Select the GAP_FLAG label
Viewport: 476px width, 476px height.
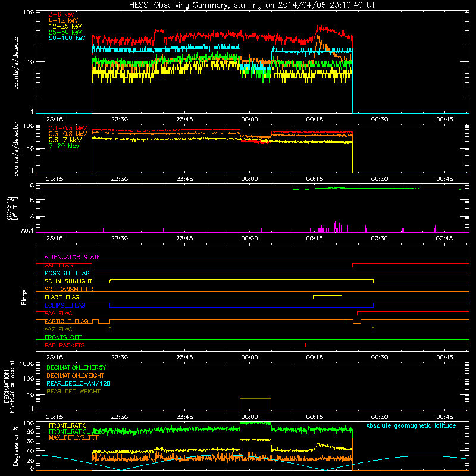tap(58, 265)
